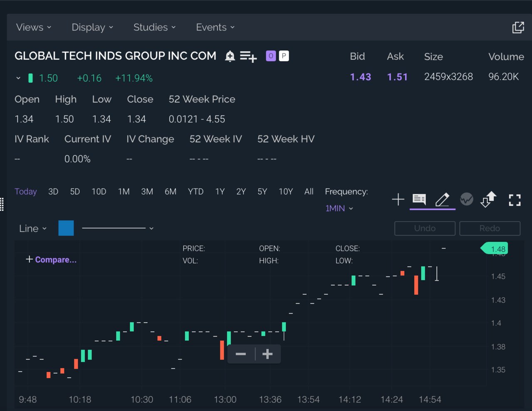Open the Display menu
This screenshot has width=532, height=411.
tap(92, 27)
